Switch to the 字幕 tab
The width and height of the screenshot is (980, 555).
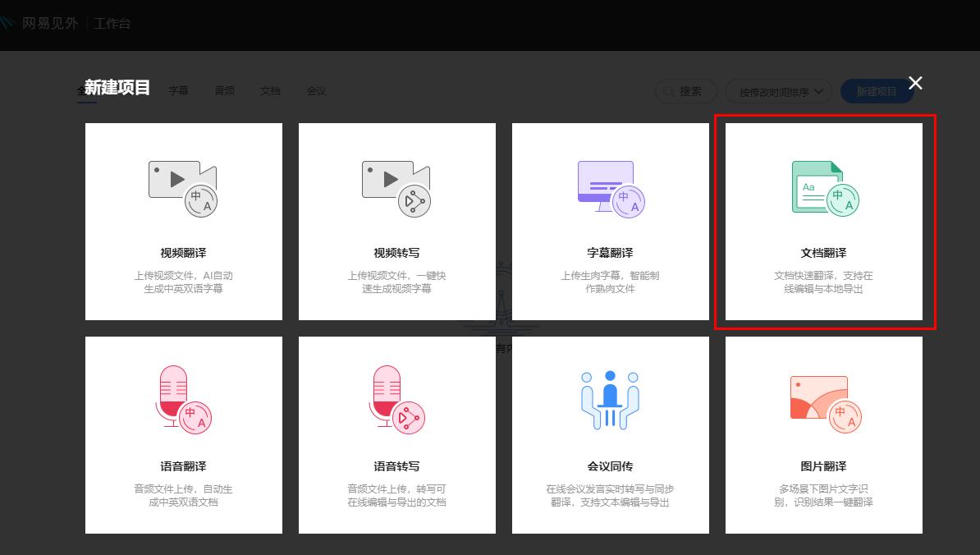coord(178,91)
